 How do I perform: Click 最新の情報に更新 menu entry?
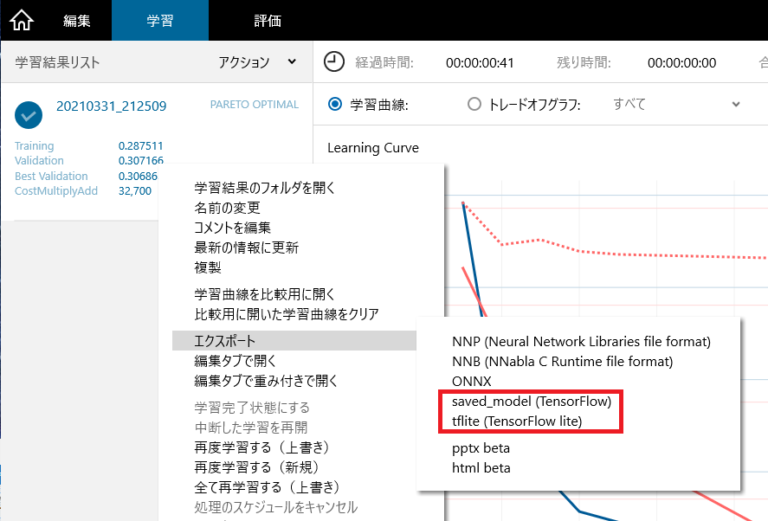tap(246, 248)
